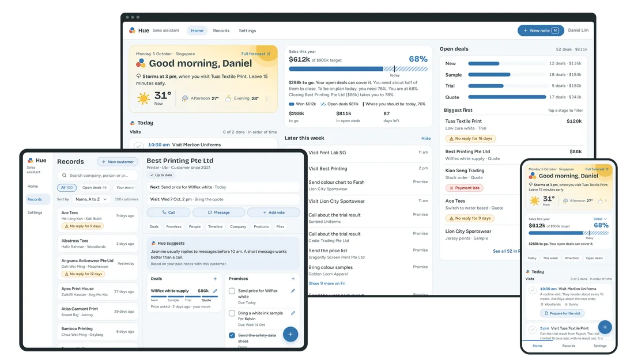
Task: Tap 'Prepare for the visit' on the phone
Action: point(563,313)
